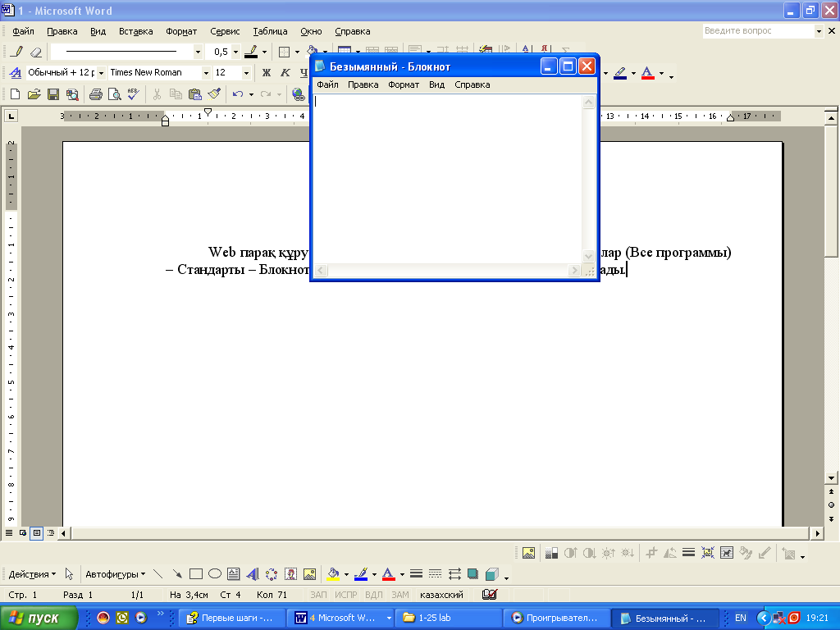Insert a Text Box from drawing toolbar

pyautogui.click(x=234, y=573)
